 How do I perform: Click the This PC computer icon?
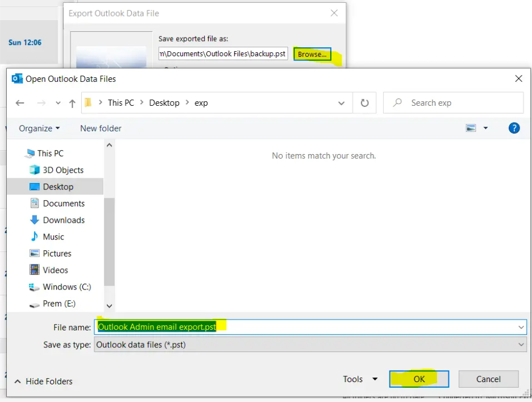pos(30,154)
